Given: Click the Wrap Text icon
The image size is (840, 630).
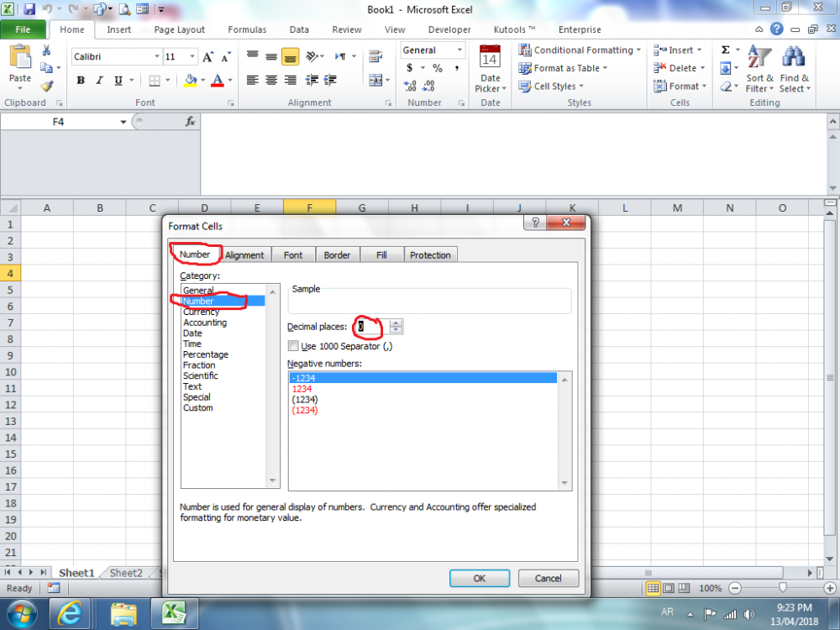Looking at the screenshot, I should (375, 55).
